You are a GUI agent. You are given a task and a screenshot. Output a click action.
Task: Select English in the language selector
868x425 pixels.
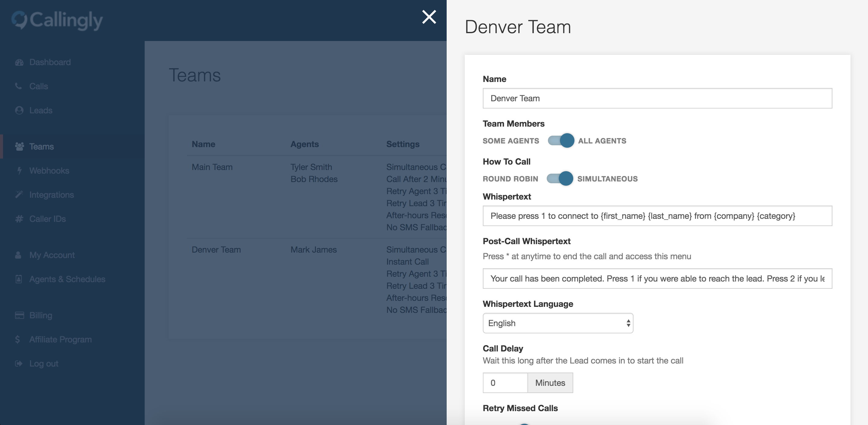(x=558, y=323)
